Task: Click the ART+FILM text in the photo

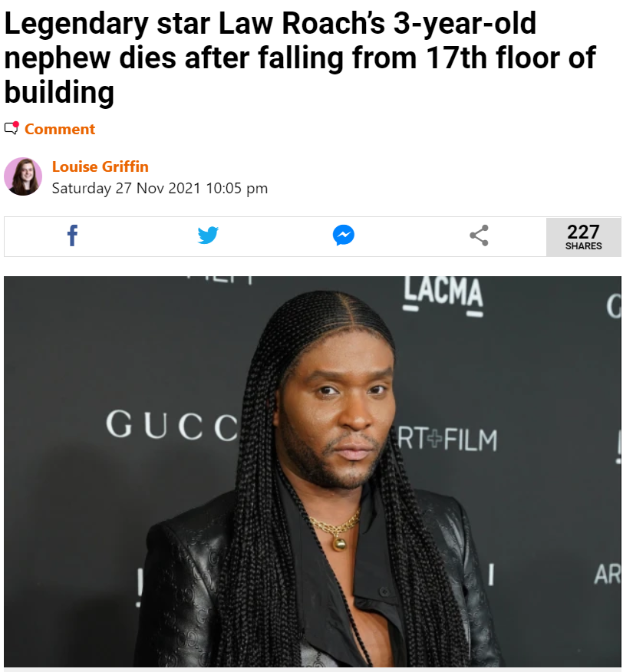Action: click(447, 440)
